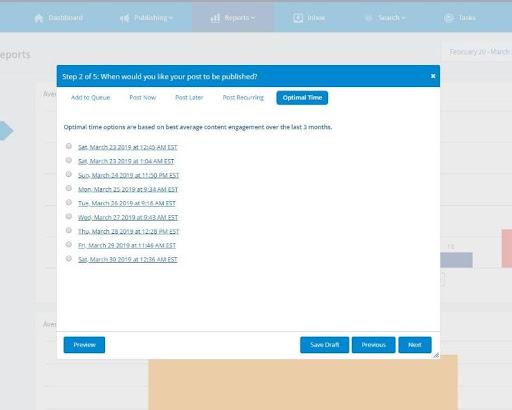Click the Publishing megaphone icon
The width and height of the screenshot is (512, 410).
pyautogui.click(x=125, y=18)
